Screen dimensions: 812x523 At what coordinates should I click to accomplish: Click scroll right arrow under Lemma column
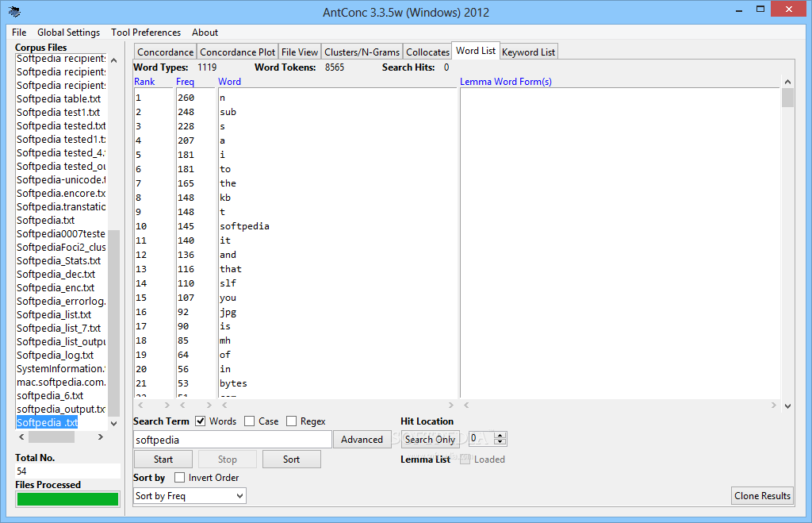coord(774,405)
